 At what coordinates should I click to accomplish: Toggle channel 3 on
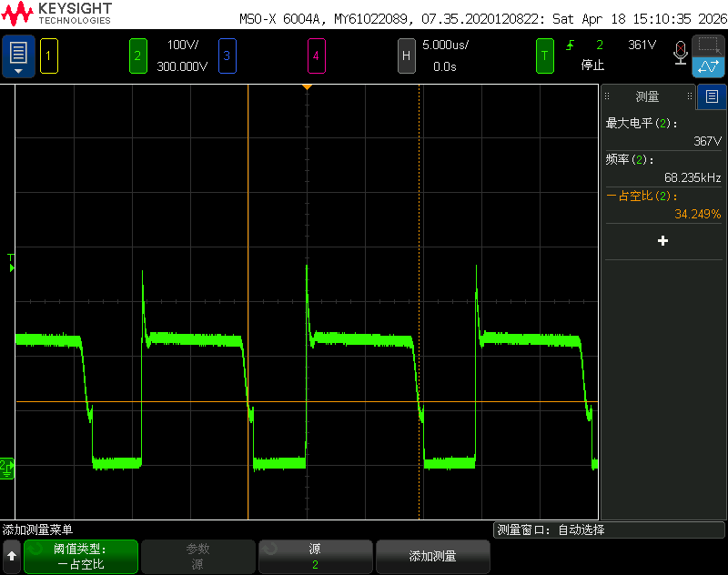(227, 56)
